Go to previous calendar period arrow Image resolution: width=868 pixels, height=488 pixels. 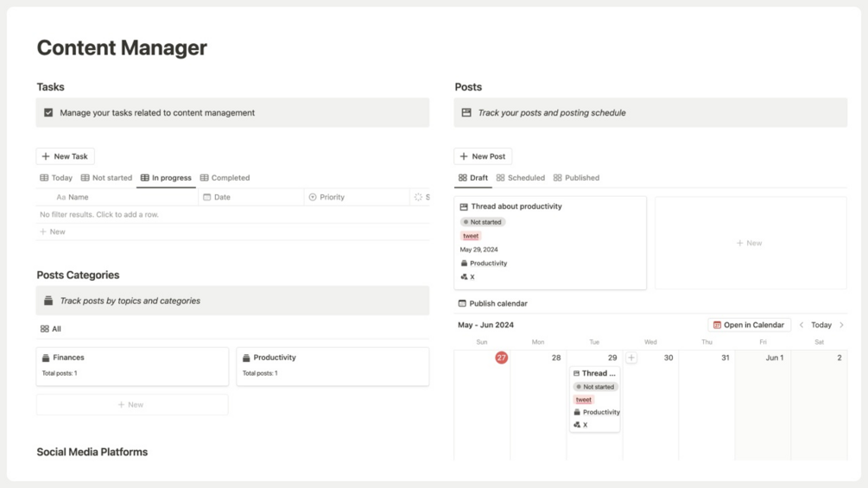[x=801, y=326]
